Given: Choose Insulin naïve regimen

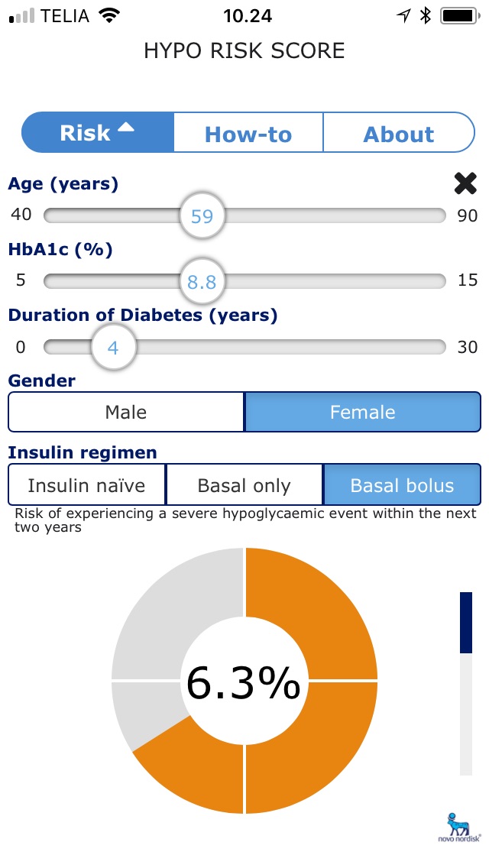Looking at the screenshot, I should [87, 485].
